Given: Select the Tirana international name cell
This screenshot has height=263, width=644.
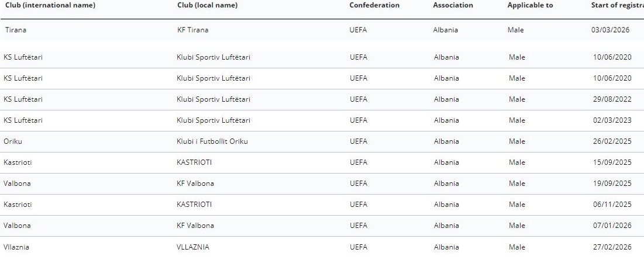Looking at the screenshot, I should 16,30.
